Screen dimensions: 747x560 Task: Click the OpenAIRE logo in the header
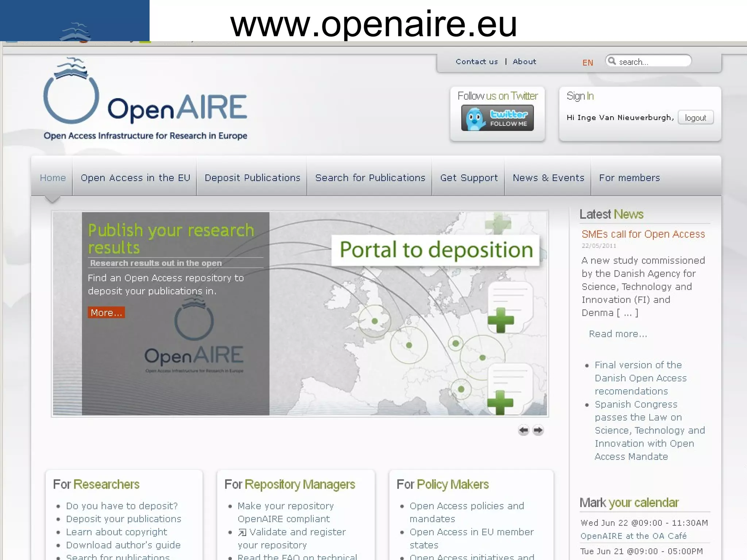(x=145, y=98)
